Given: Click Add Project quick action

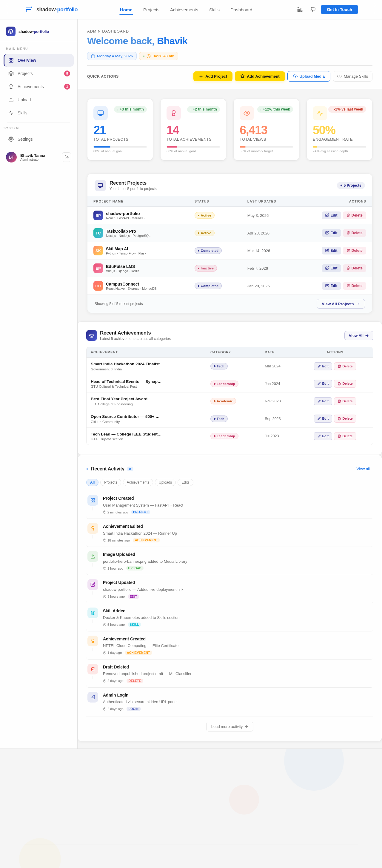Looking at the screenshot, I should [213, 76].
